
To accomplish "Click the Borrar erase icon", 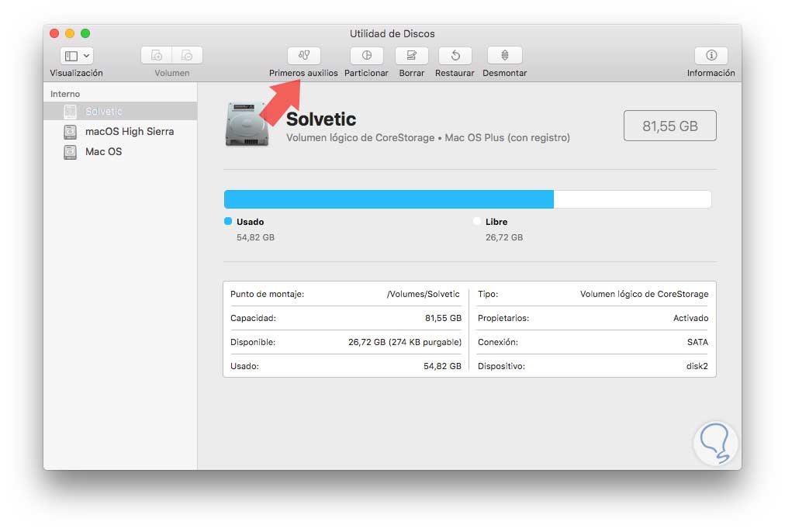I will pos(412,55).
